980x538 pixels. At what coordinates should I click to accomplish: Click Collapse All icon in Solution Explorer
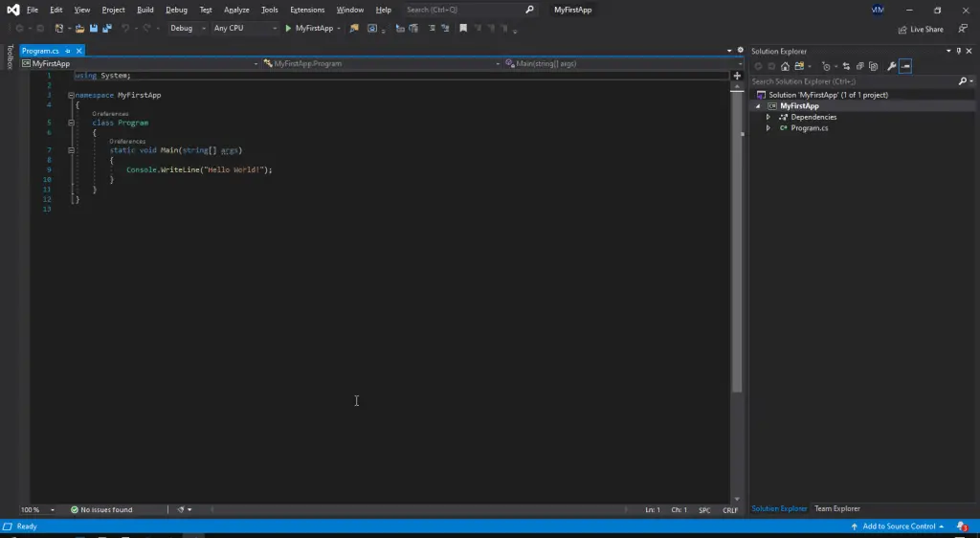[x=859, y=66]
